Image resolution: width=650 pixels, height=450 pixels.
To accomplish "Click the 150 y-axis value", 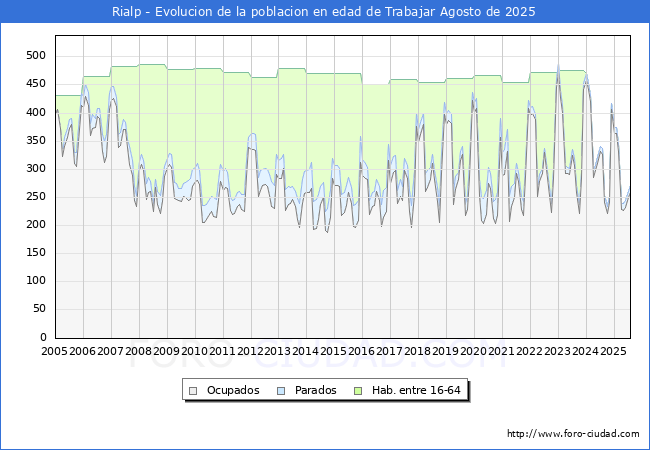I will tap(36, 253).
